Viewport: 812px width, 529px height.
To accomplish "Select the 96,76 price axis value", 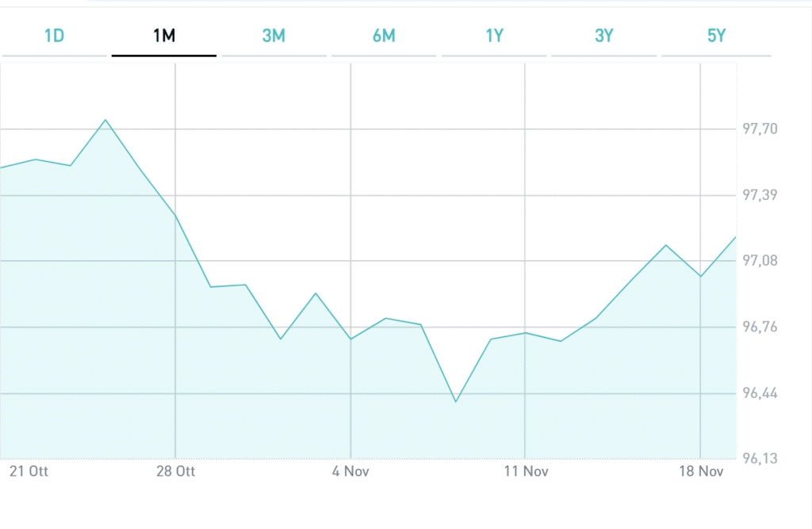I will click(x=760, y=328).
